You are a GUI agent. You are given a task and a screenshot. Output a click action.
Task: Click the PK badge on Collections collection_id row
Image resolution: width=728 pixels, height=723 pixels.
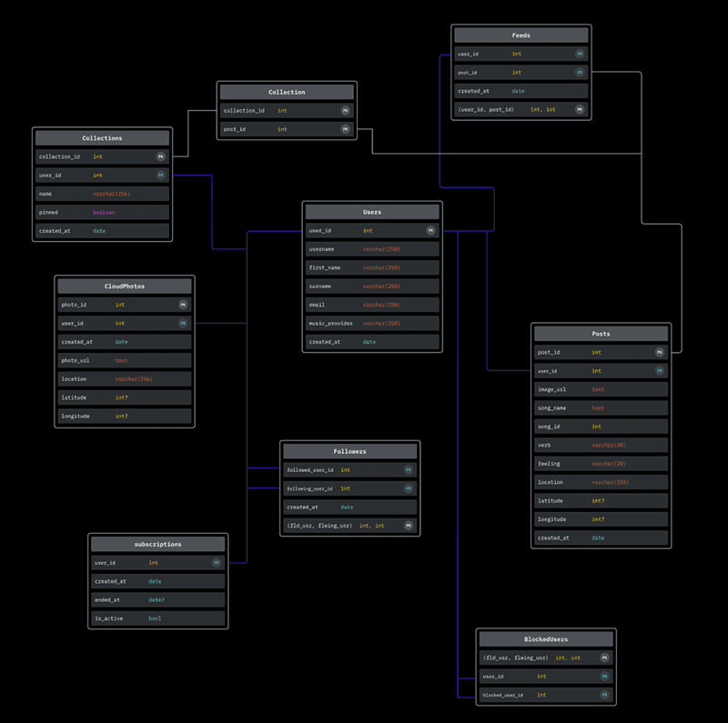click(161, 156)
